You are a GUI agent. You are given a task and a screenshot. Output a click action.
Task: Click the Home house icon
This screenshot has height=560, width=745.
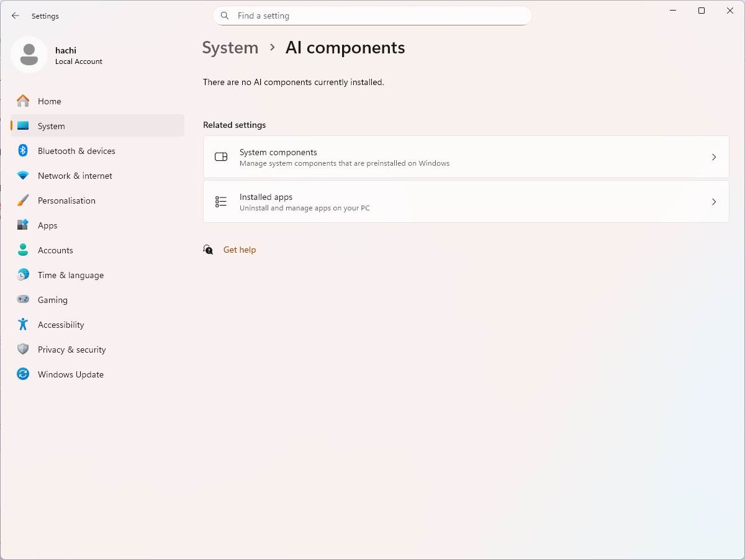tap(23, 101)
